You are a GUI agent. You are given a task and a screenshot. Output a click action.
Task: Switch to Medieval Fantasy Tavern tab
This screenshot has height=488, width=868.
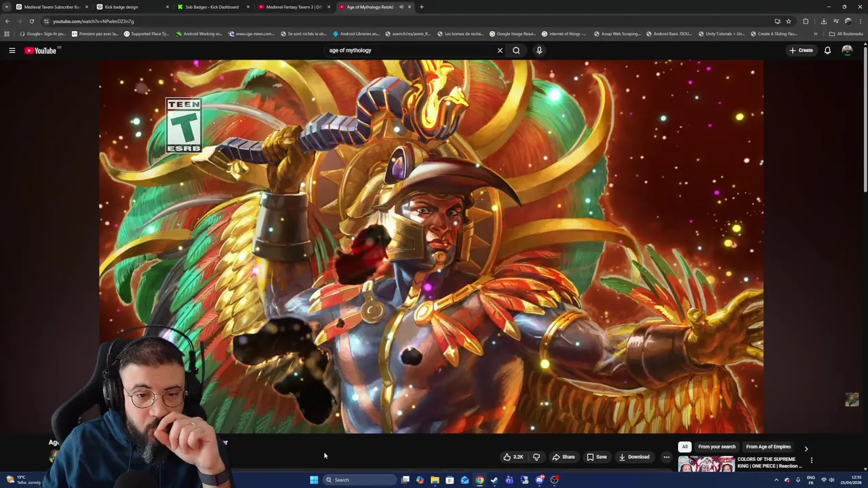coord(293,7)
